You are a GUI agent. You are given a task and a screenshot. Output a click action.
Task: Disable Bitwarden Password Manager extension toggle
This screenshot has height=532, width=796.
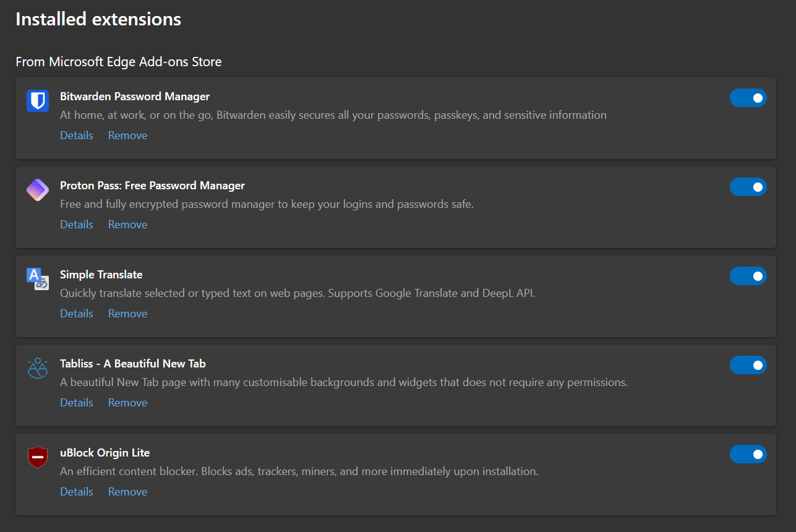[x=748, y=98]
